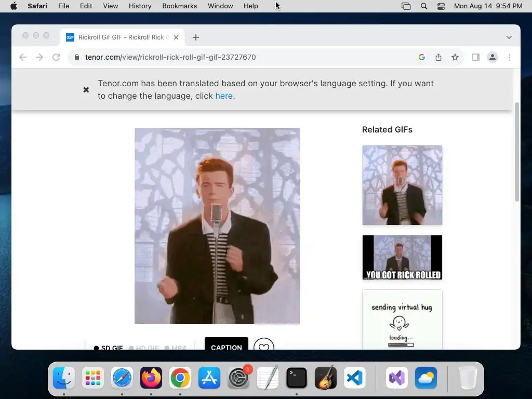Click the main Rick Astley GIF

[x=217, y=226]
